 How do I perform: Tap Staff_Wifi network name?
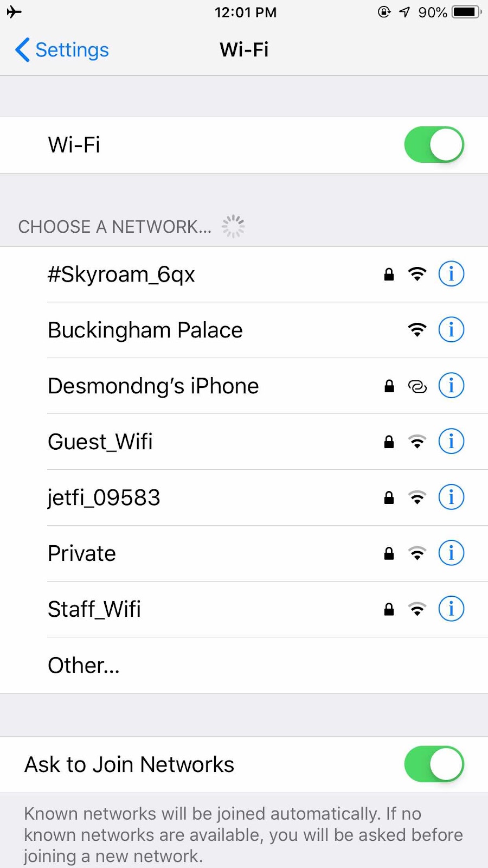[x=94, y=609]
